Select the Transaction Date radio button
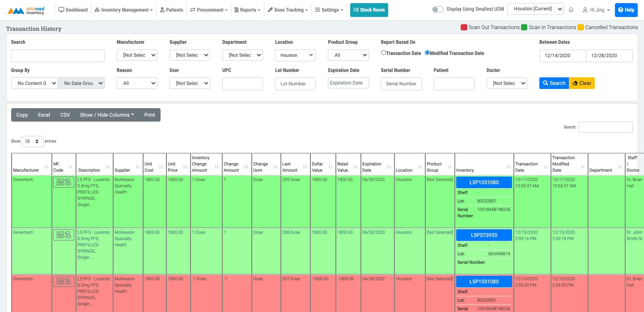 383,53
